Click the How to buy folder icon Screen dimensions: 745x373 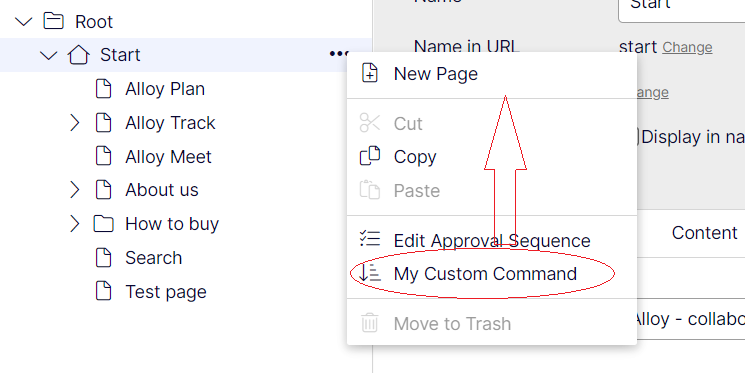tap(104, 223)
